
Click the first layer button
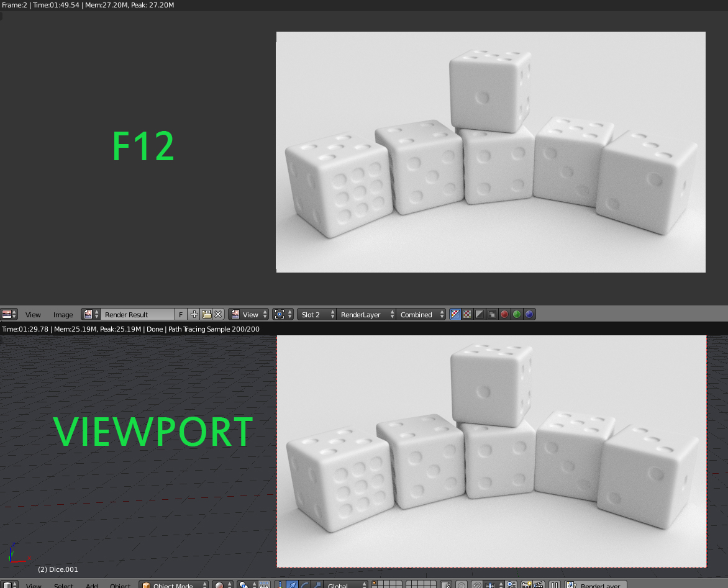pos(375,584)
